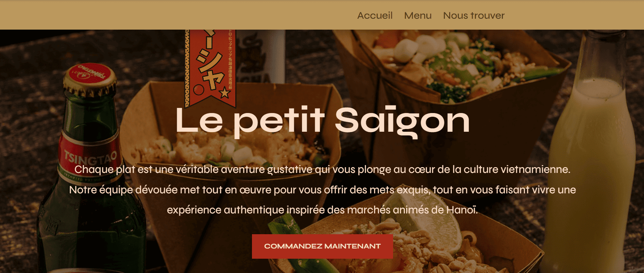
Task: Click the Notre équipe dévouée text line
Action: pos(322,190)
